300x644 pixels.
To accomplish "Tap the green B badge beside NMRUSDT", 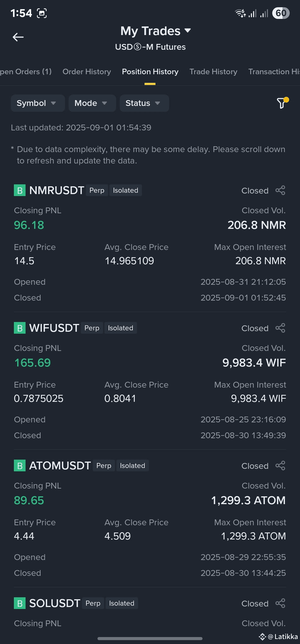I will [x=20, y=190].
